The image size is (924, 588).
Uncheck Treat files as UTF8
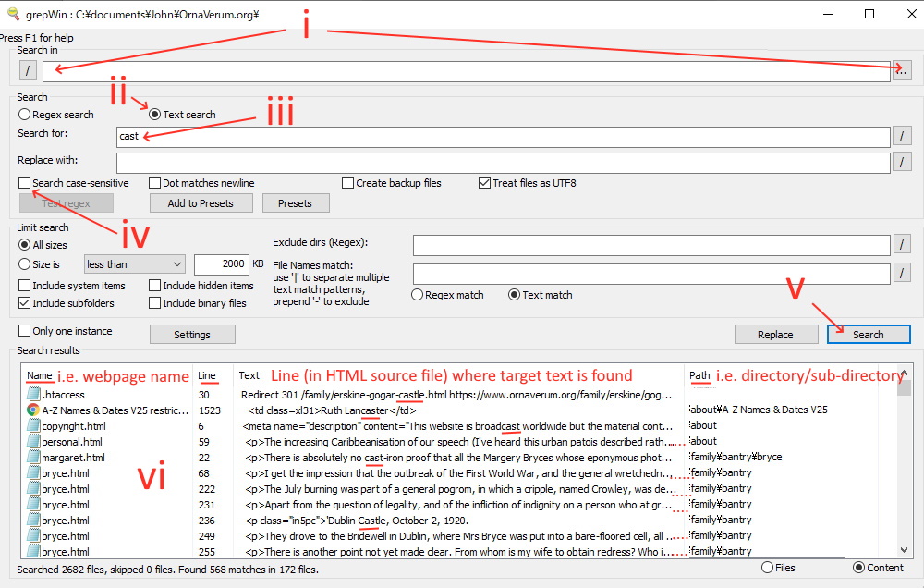coord(485,183)
